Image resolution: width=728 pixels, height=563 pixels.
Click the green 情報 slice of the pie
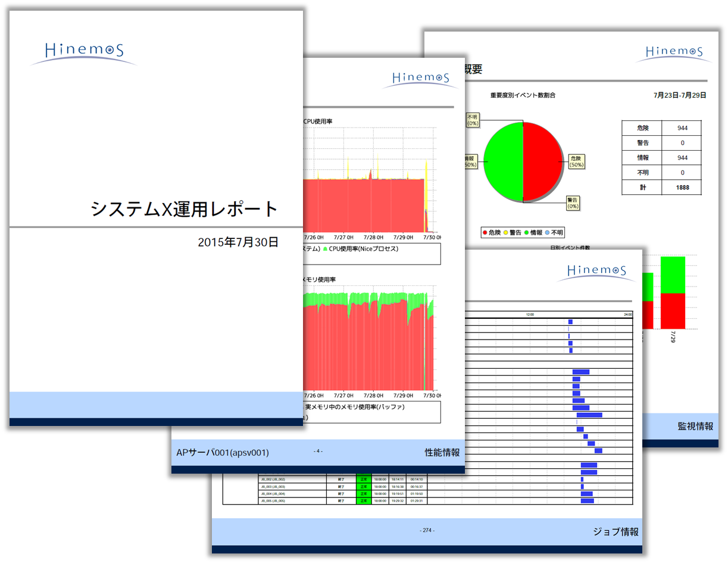503,161
